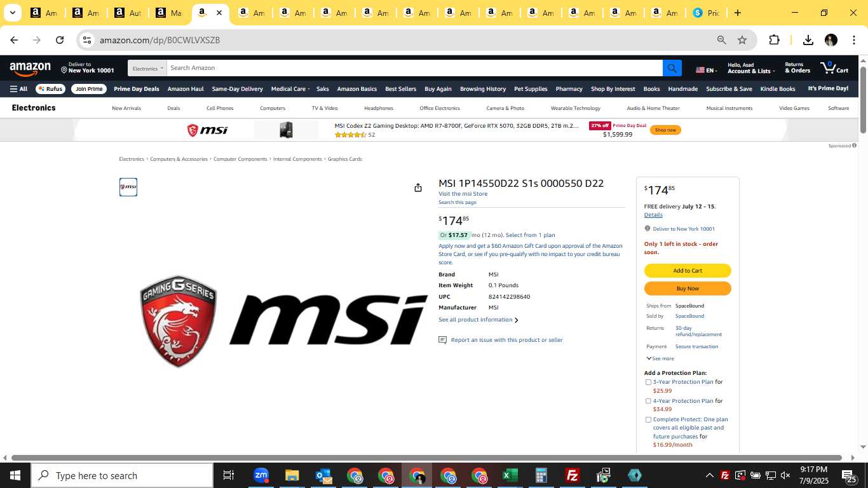Expand the Medical Care menu
The width and height of the screenshot is (868, 488).
click(x=291, y=89)
